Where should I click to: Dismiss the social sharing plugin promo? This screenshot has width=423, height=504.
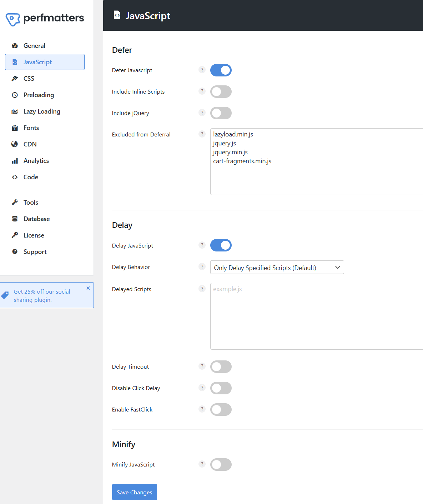click(88, 288)
